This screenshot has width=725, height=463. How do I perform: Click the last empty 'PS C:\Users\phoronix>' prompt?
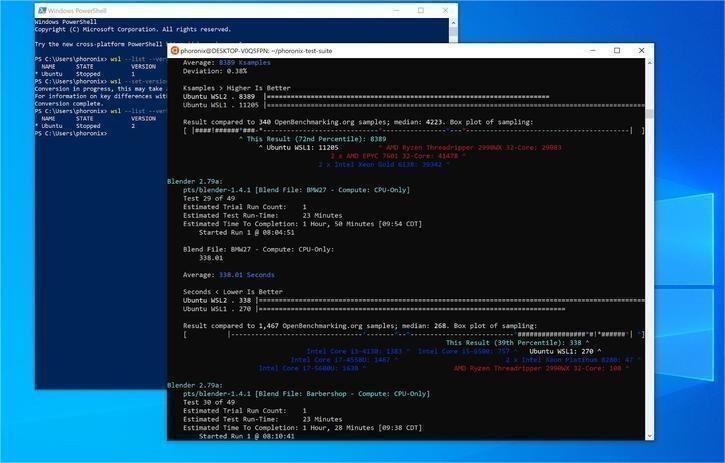point(71,133)
